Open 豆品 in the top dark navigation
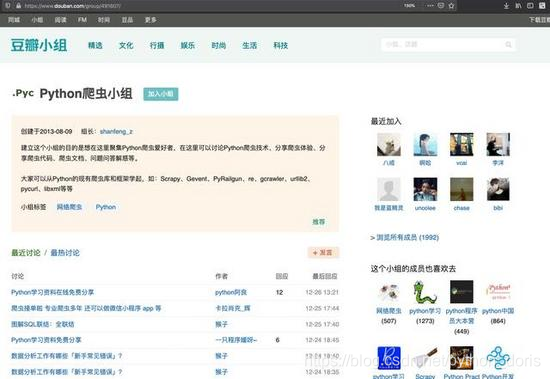The image size is (550, 379). (x=127, y=20)
